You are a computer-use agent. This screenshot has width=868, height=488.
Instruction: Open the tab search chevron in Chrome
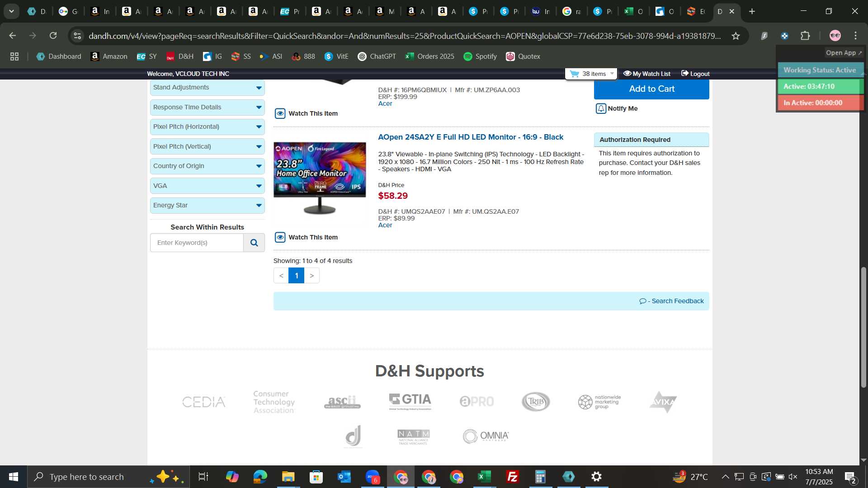[11, 12]
